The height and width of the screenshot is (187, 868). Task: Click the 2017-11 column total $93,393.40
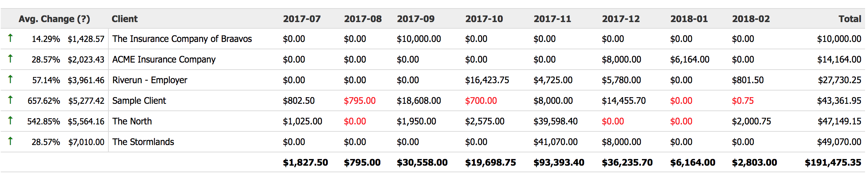tap(559, 162)
